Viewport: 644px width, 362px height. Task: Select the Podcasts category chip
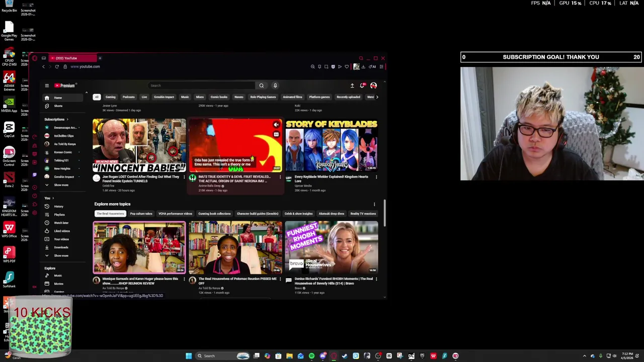pos(129,97)
